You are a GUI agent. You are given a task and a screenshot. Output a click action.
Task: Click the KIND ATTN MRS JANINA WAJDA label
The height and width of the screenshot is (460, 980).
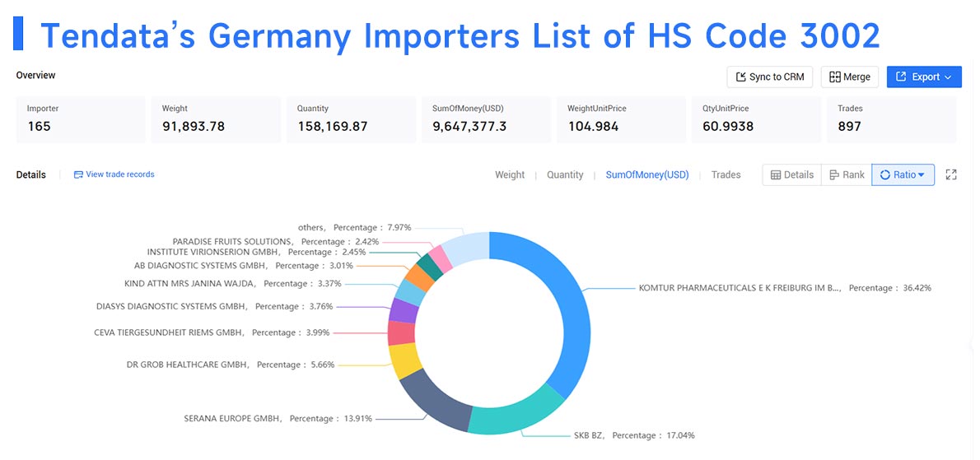[232, 283]
